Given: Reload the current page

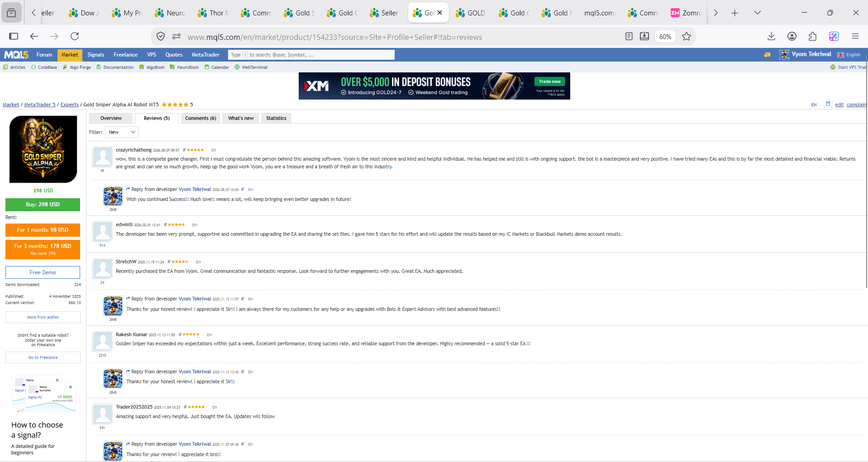Looking at the screenshot, I should (x=75, y=36).
